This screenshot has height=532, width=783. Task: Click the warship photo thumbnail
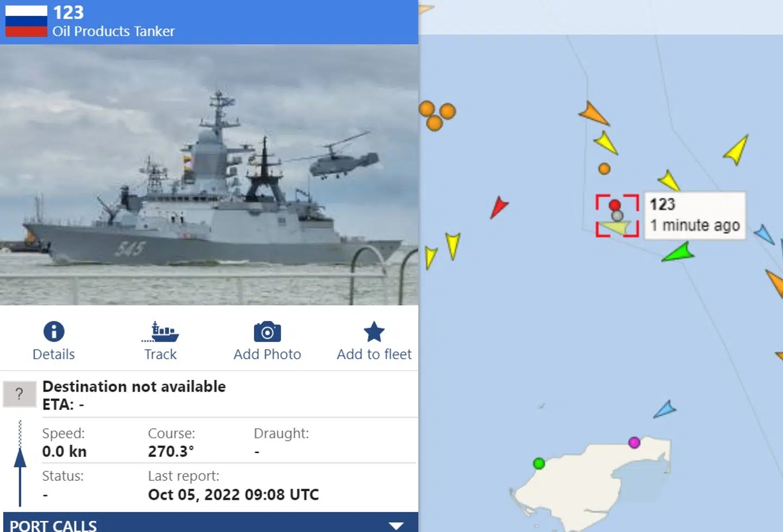click(x=209, y=174)
